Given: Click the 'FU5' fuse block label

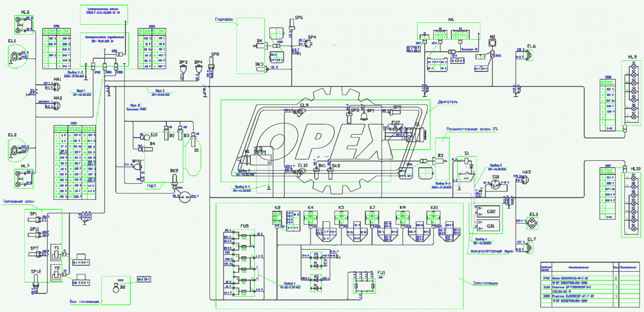Looking at the screenshot, I should pos(244,226).
